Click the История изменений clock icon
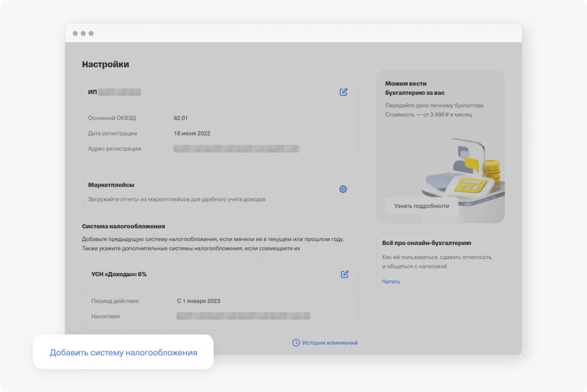The image size is (587, 392). click(x=296, y=343)
